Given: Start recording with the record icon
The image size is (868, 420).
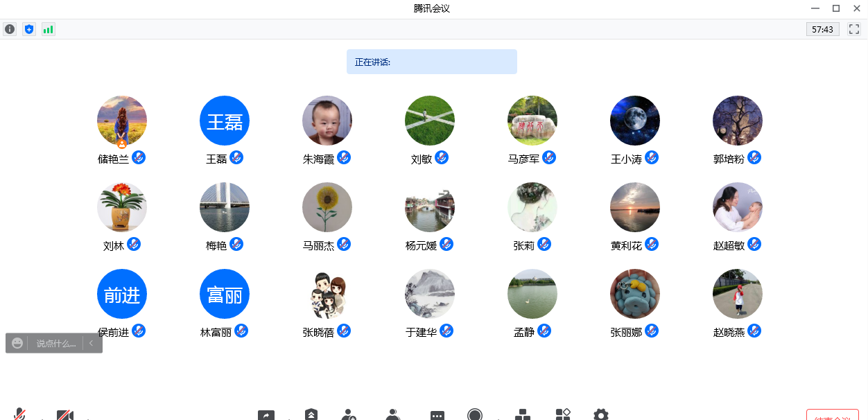Looking at the screenshot, I should pos(475,414).
